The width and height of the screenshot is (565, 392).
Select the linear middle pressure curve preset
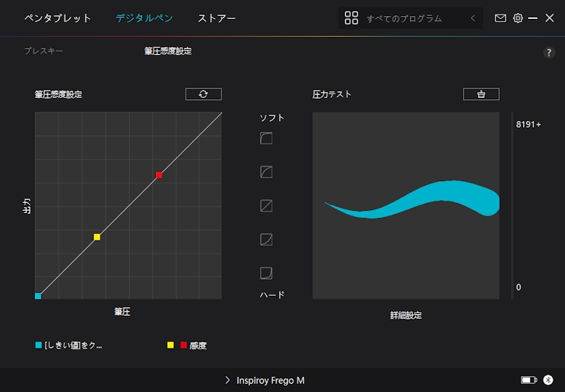click(266, 206)
